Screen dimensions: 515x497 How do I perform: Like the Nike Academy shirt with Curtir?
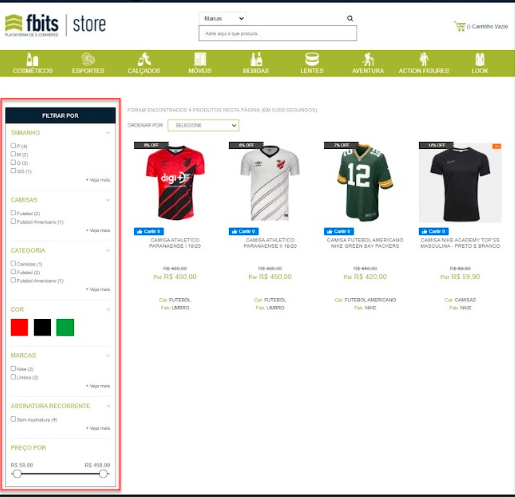point(434,231)
